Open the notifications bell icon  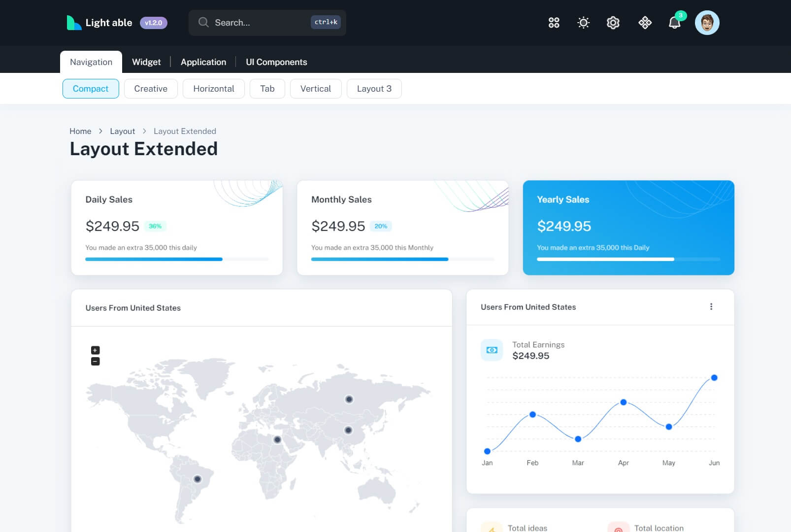pos(674,23)
